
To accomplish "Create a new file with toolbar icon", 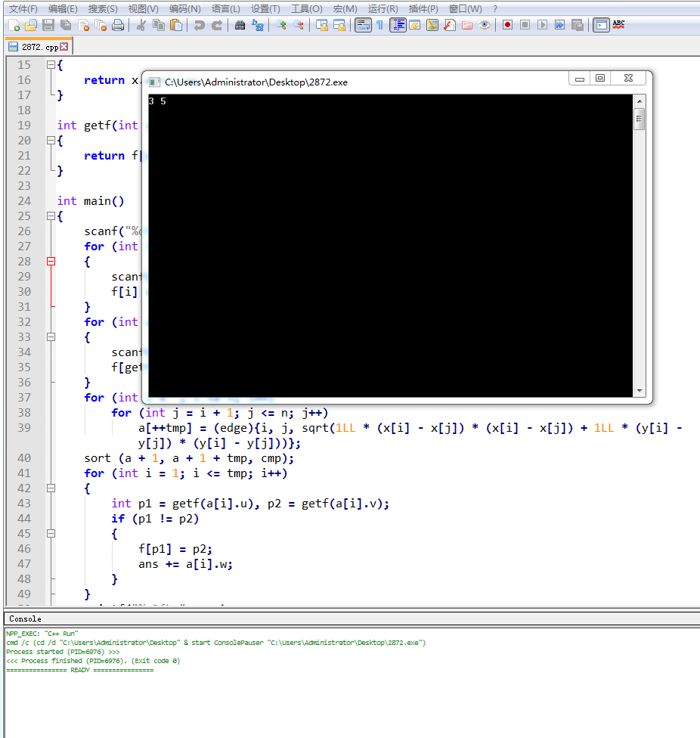I will click(x=14, y=25).
